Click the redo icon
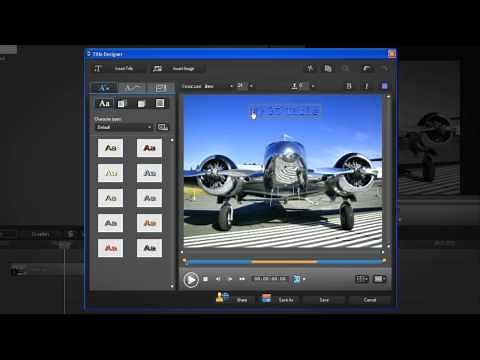480x360 pixels. point(385,68)
